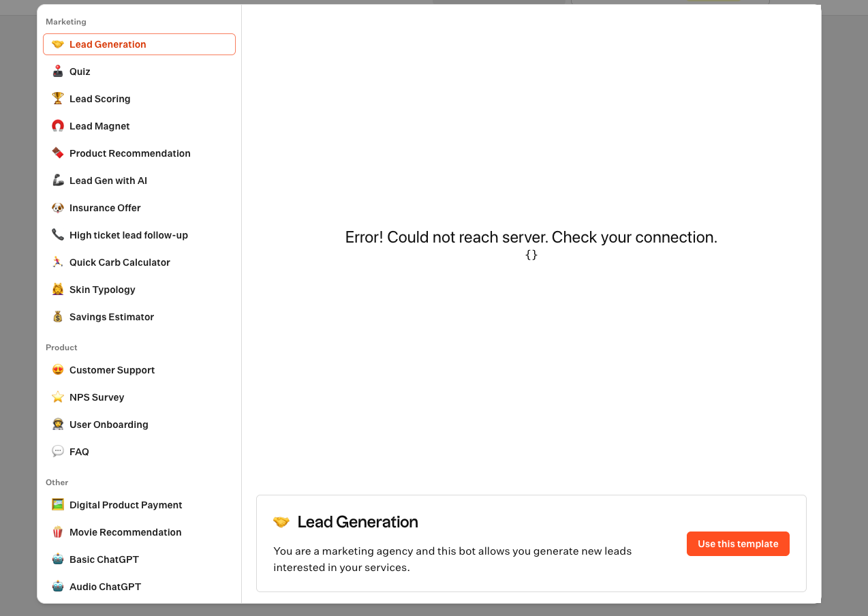Click the robotic arm Lead Gen with AI icon
Viewport: 868px width, 616px height.
point(58,181)
